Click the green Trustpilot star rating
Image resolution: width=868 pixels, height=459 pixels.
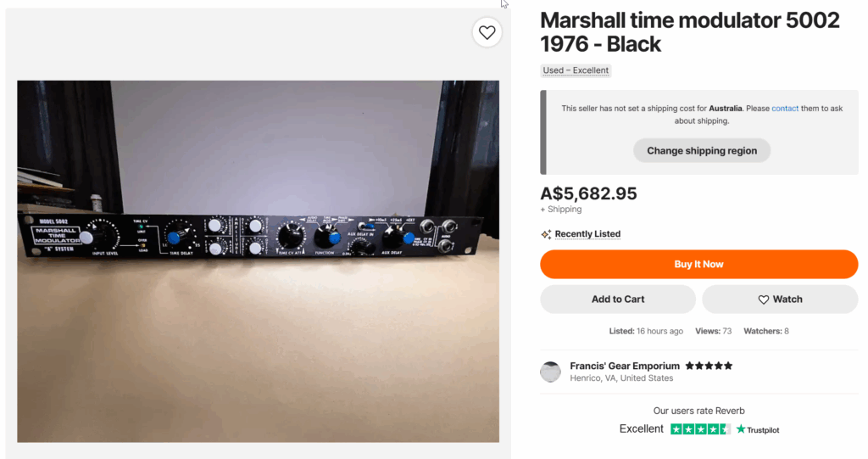click(x=700, y=429)
